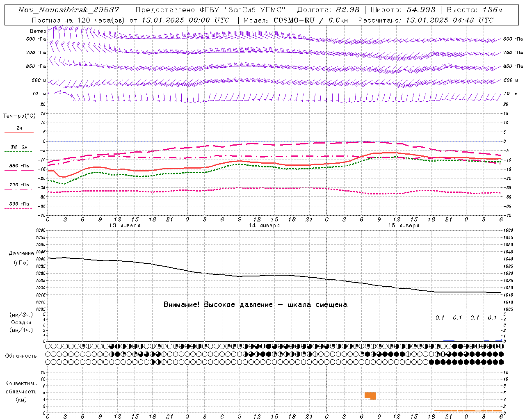
Task: Click the 700 гПа temperature legend entry
Action: 19,185
